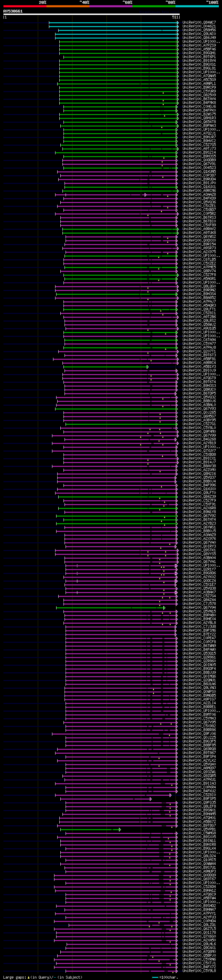The width and height of the screenshot is (222, 980).
Task: Select the UniRef100_Q01I78 label
Action: (x=199, y=932)
